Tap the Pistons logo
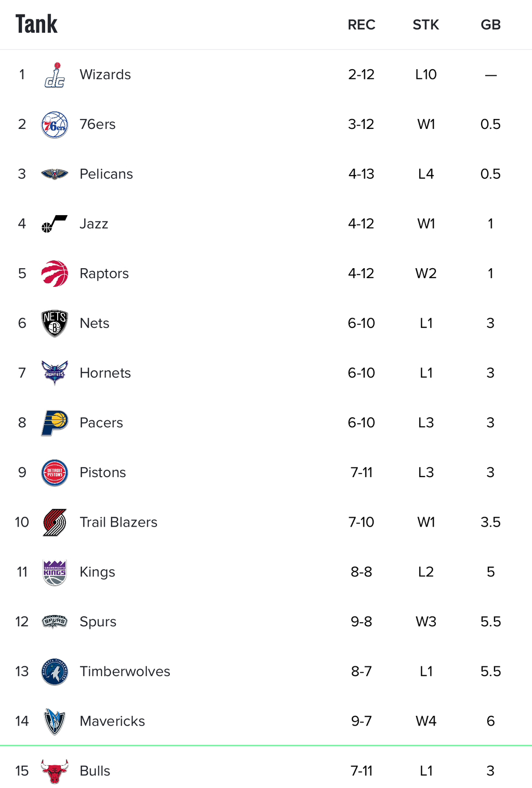This screenshot has height=788, width=532. pyautogui.click(x=55, y=472)
